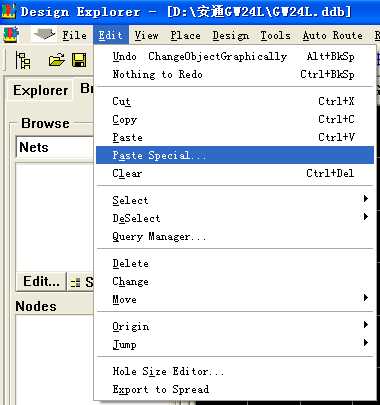The width and height of the screenshot is (380, 405).
Task: Switch to the Explorer tab
Action: point(40,90)
